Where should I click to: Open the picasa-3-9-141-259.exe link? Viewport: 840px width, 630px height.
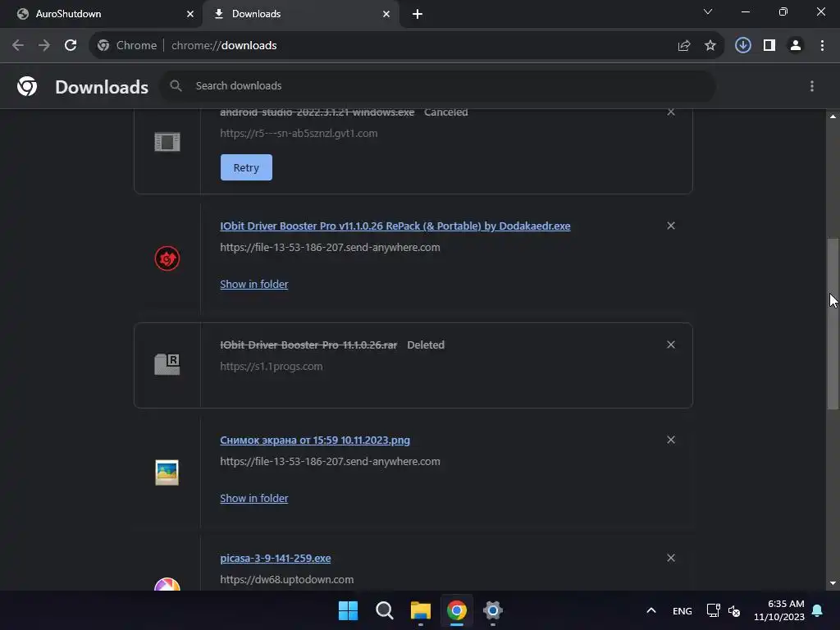click(x=276, y=558)
